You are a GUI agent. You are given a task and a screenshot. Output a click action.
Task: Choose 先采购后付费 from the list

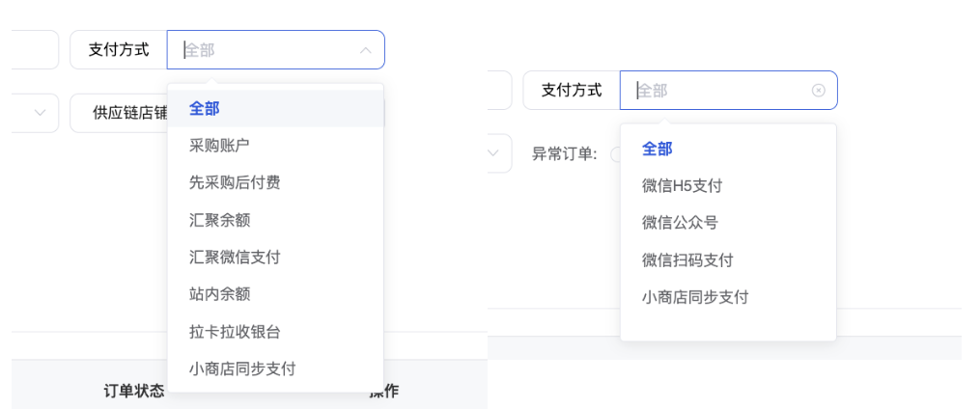[235, 182]
